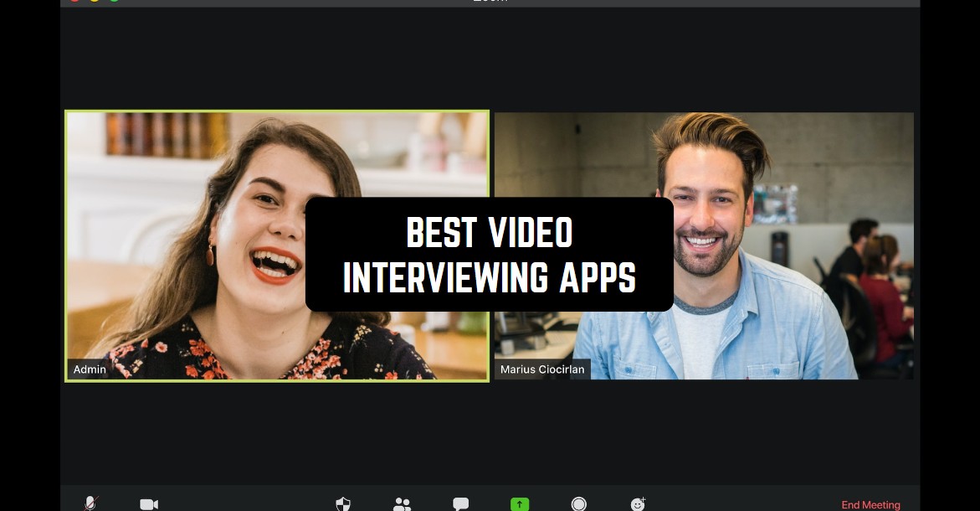The height and width of the screenshot is (511, 980).
Task: Click the yellow minimize traffic light
Action: (x=93, y=3)
